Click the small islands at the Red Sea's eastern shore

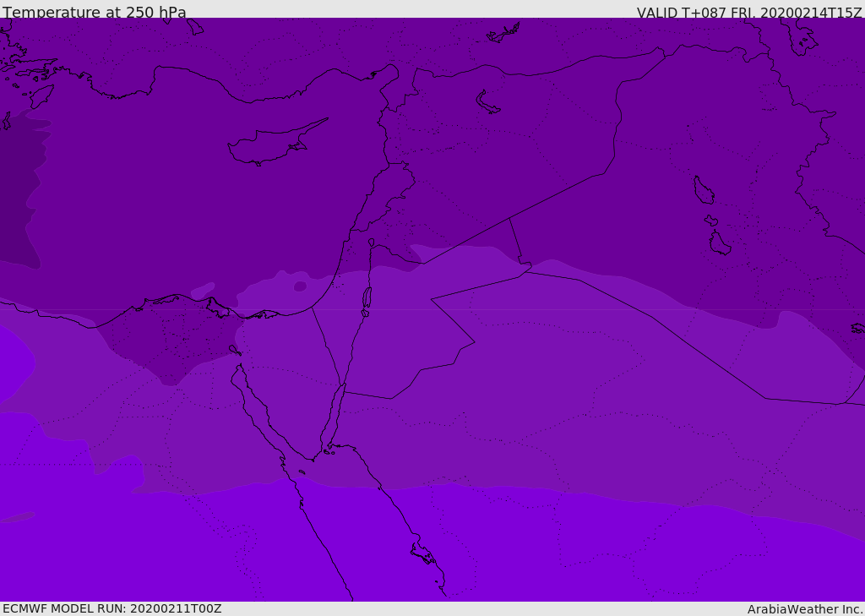coord(422,553)
